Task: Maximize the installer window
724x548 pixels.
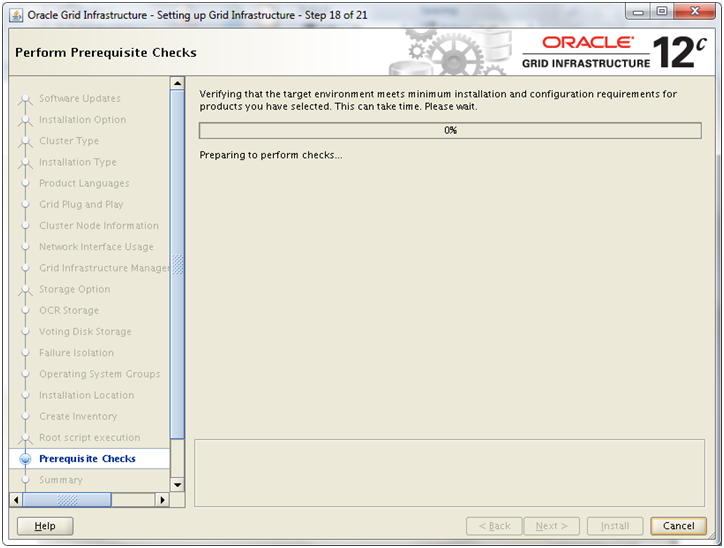Action: (662, 12)
